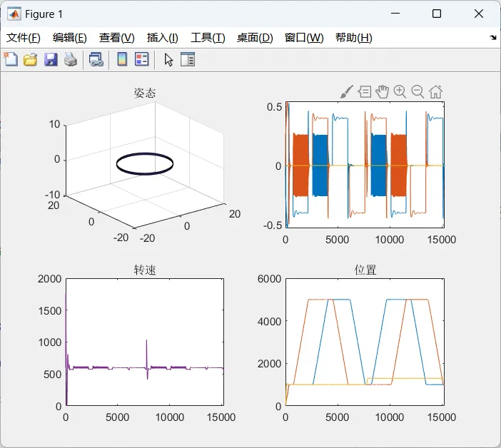Click the 转速 plot title
Screen dimensions: 501x448
pyautogui.click(x=145, y=270)
